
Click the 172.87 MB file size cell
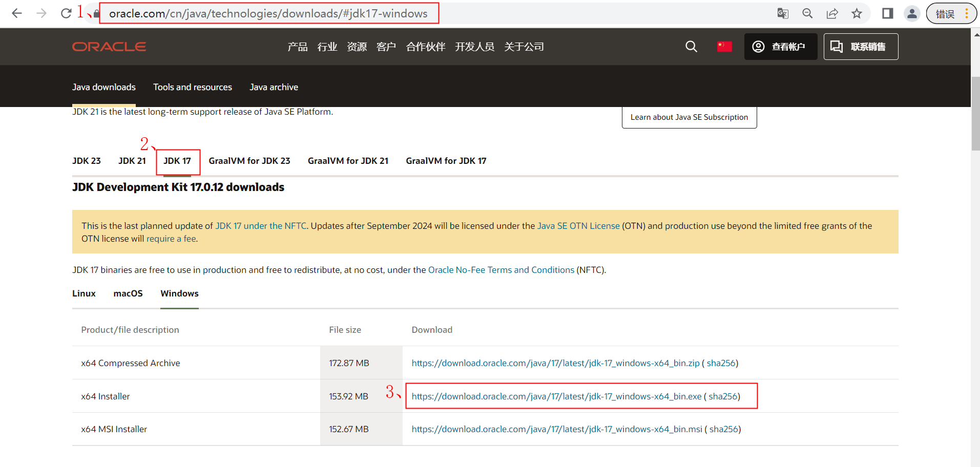point(361,363)
